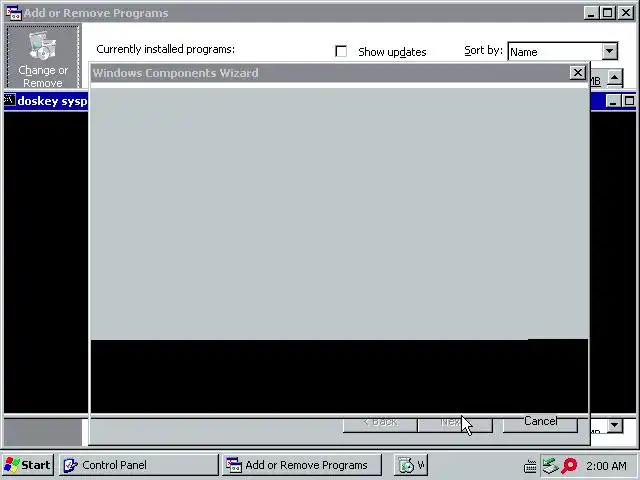This screenshot has width=640, height=480.
Task: Click the disabled Back button in the wizard
Action: pos(380,423)
